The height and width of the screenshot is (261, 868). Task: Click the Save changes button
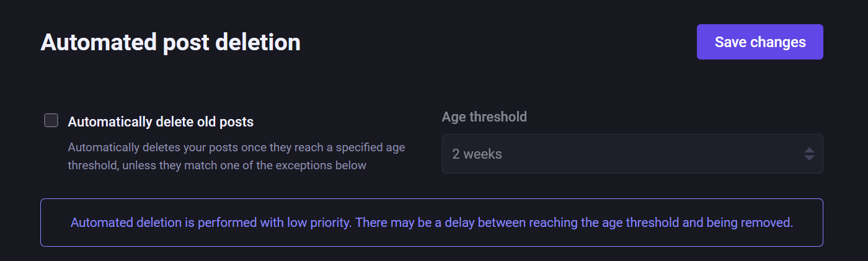(759, 42)
